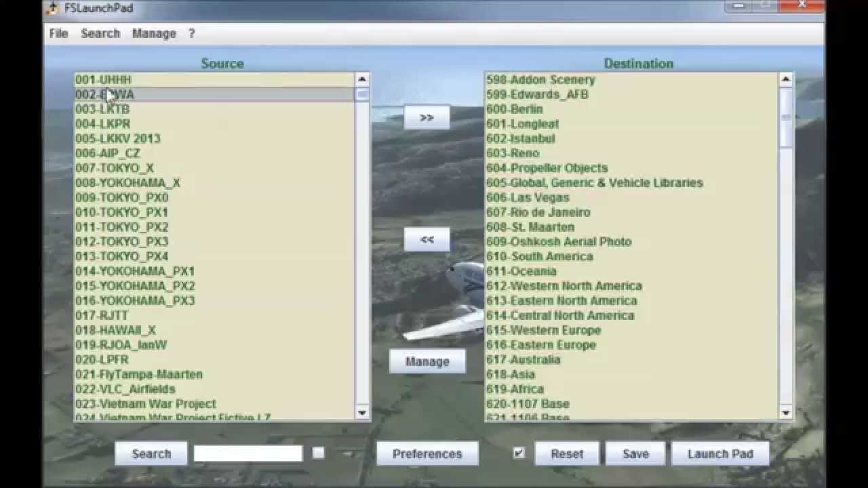868x488 pixels.
Task: Click the >> transfer arrows button
Action: (427, 117)
